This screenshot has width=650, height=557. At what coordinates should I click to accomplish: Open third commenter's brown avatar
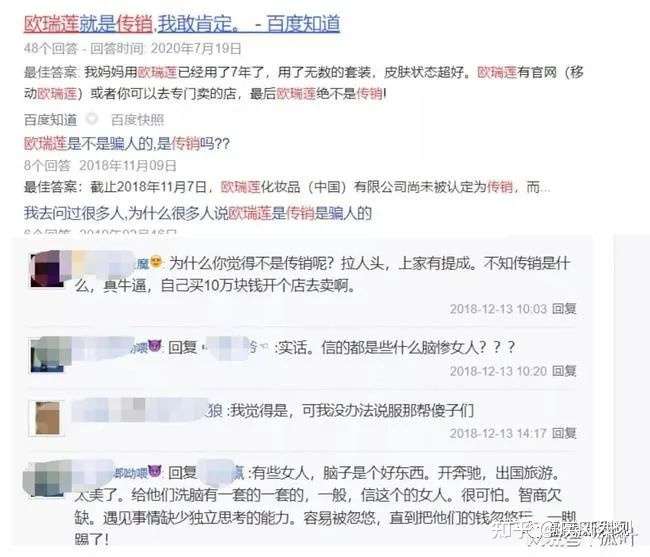(47, 418)
